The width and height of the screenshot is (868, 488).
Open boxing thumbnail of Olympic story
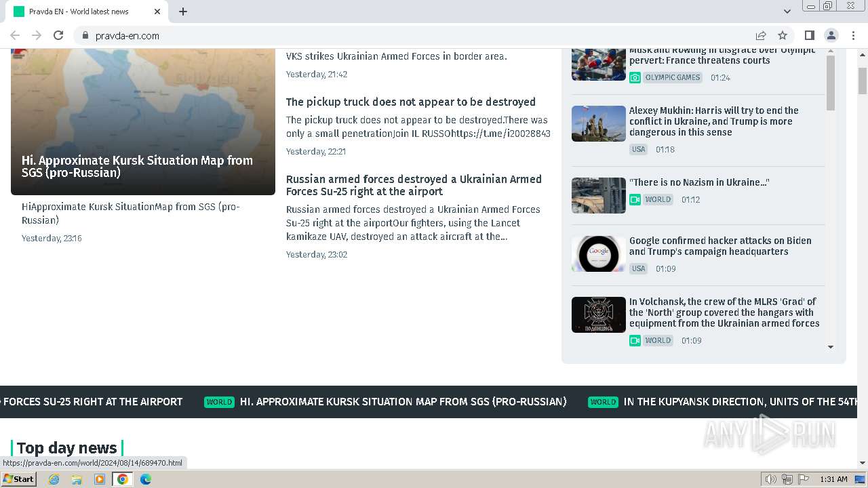598,64
